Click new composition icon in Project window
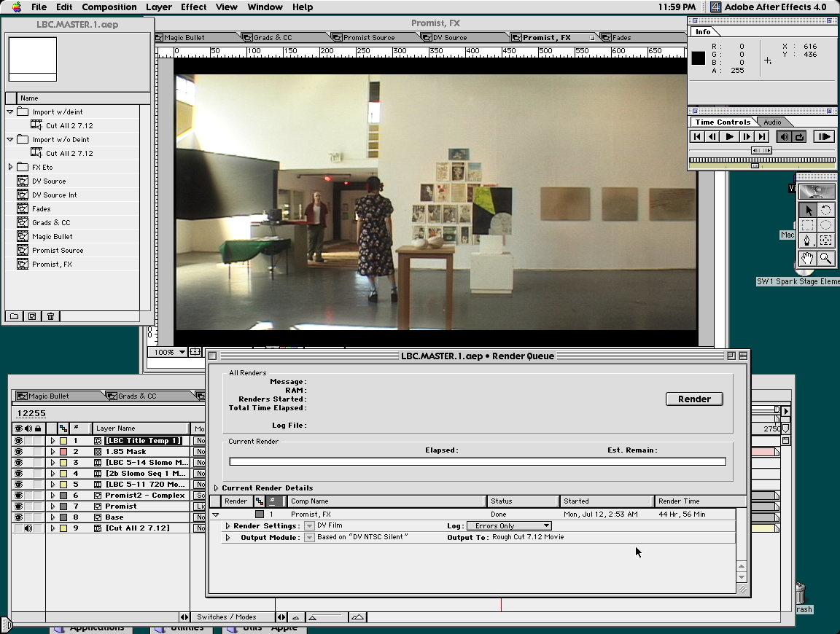Image resolution: width=840 pixels, height=634 pixels. click(x=32, y=316)
